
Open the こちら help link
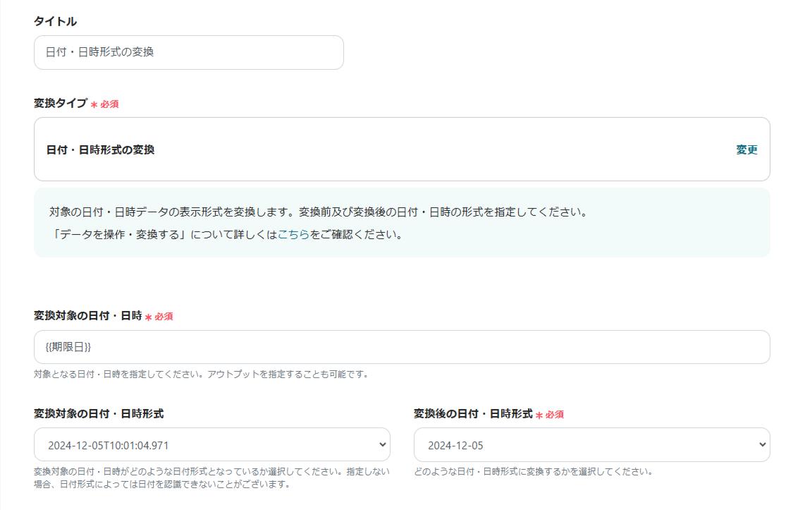point(294,234)
